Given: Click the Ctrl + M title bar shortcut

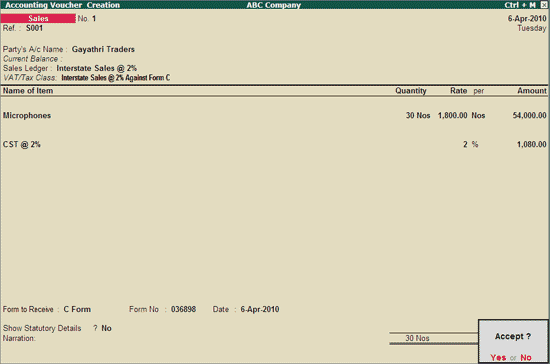Looking at the screenshot, I should click(520, 5).
